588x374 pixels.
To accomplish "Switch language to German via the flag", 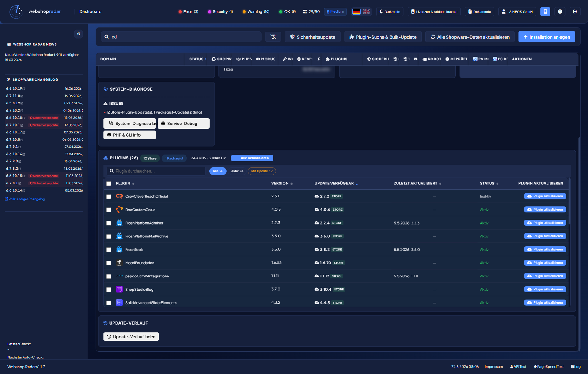I will coord(356,12).
